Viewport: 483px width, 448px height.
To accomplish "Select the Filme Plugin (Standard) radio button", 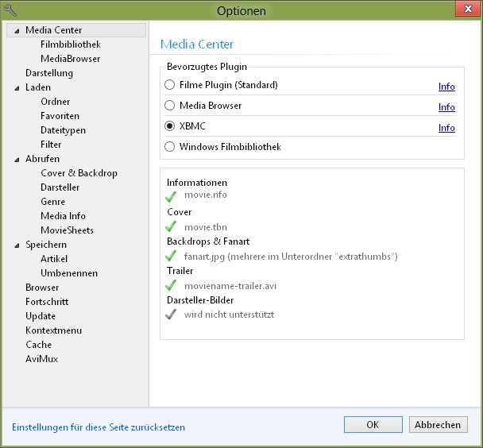I will tap(169, 85).
